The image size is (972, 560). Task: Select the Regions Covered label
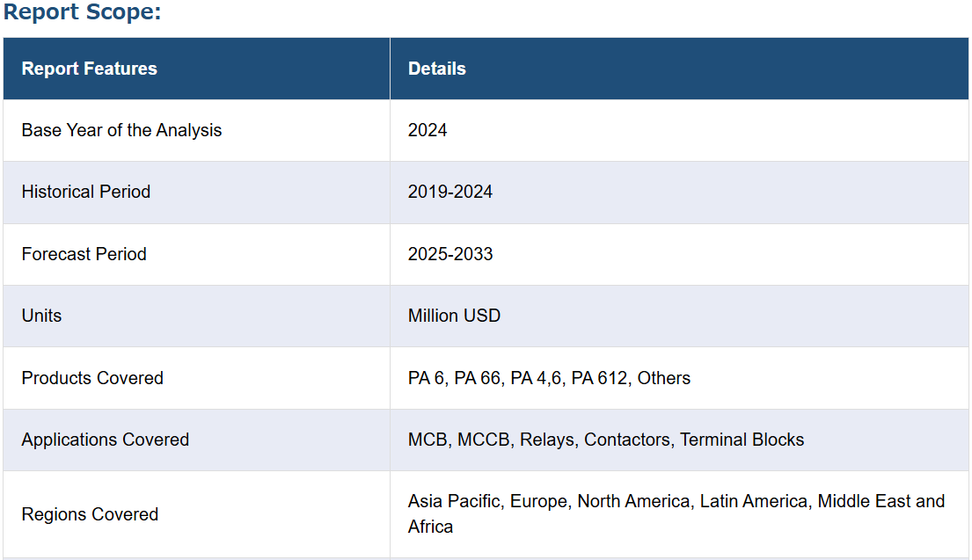point(90,514)
